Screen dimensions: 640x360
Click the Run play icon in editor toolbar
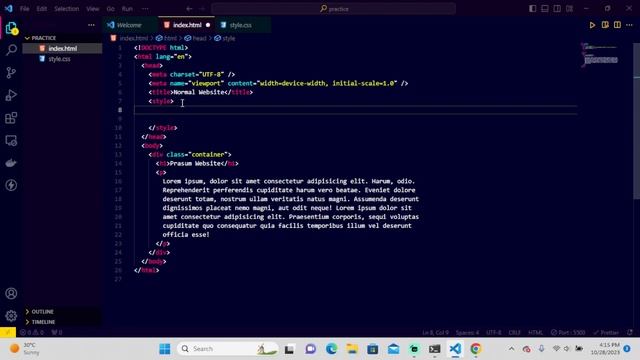pyautogui.click(x=592, y=25)
